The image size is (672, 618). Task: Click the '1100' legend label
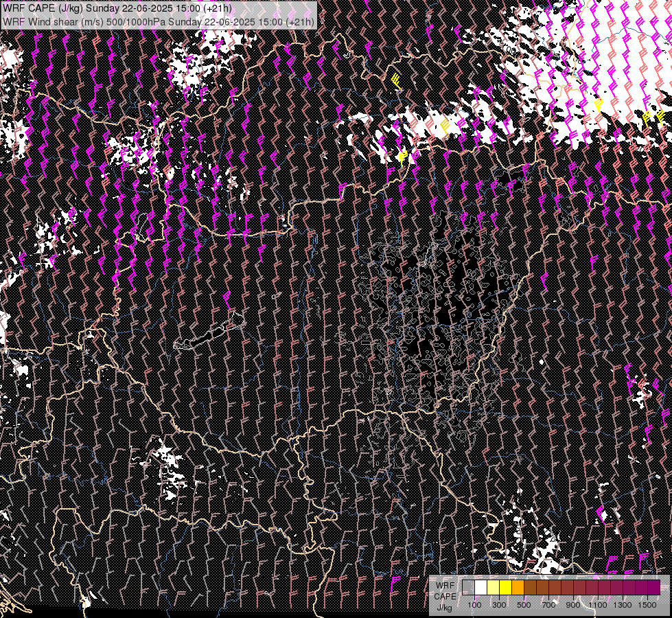[598, 605]
